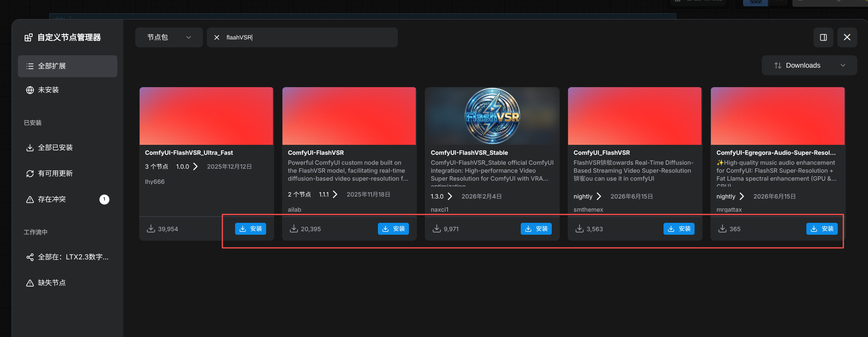Expand version 1.3.0 on ComfyUI-FlashVSR_Stable
Viewport: 868px width, 337px height.
tap(450, 196)
